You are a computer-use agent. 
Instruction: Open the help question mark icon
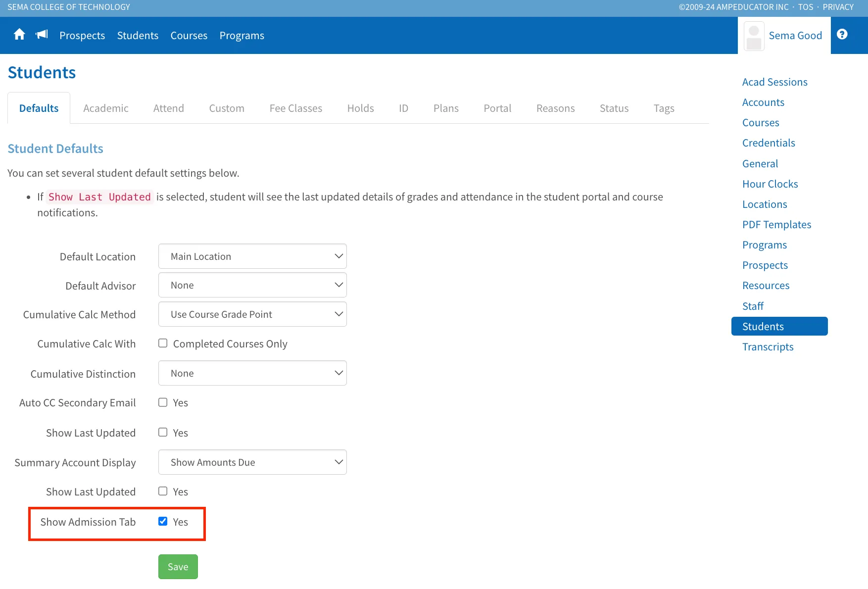point(842,34)
